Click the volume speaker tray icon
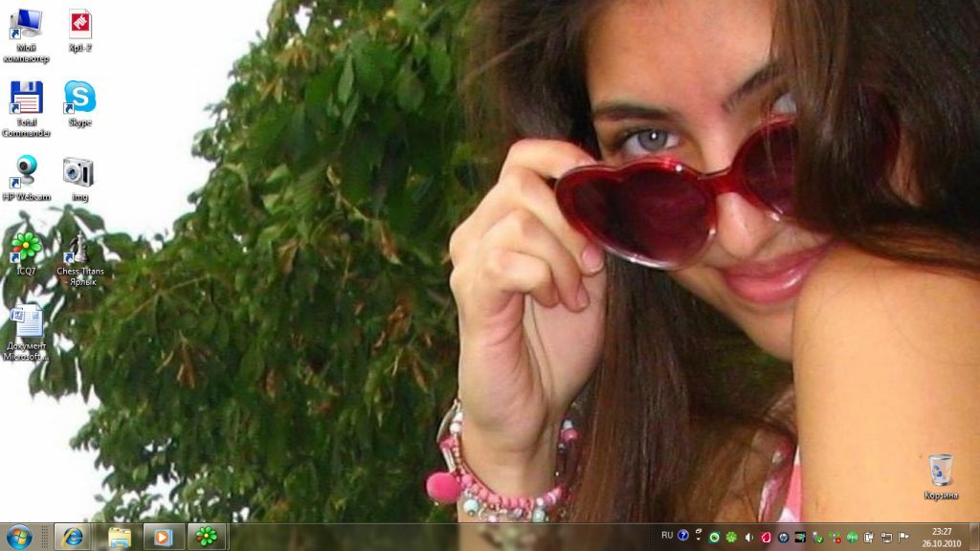Screen dimensions: 980x551 click(748, 537)
